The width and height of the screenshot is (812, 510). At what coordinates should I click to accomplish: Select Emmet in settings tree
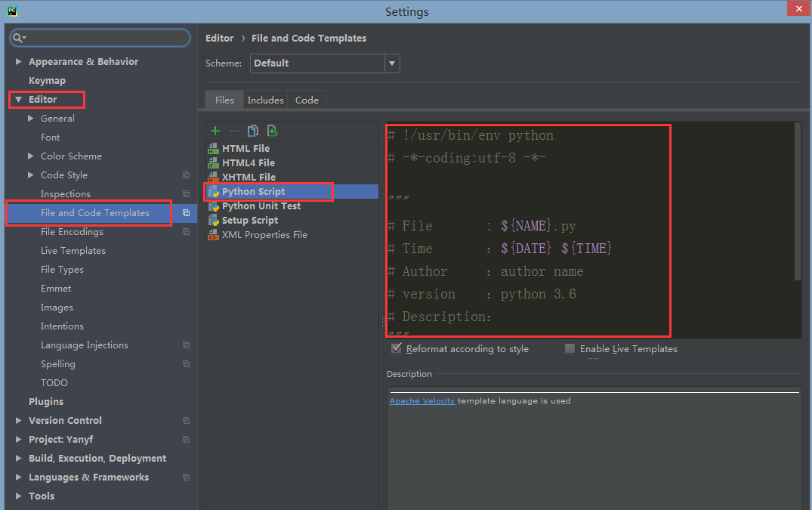point(56,289)
